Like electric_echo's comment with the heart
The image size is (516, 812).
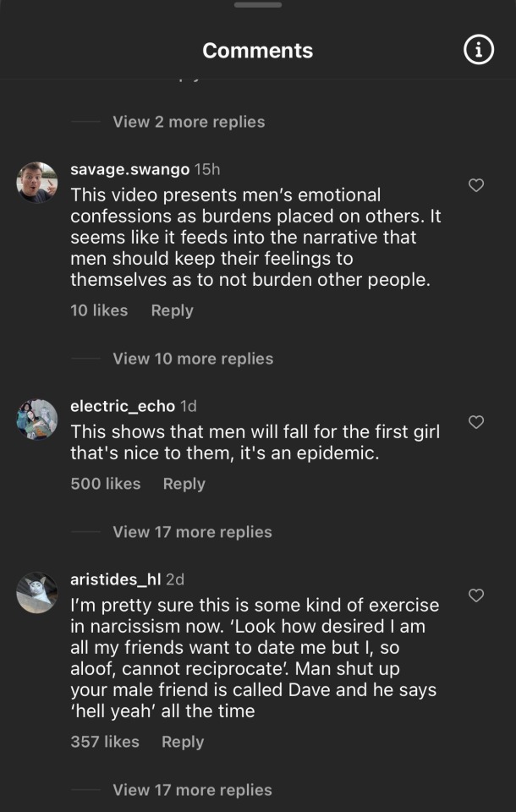(476, 422)
